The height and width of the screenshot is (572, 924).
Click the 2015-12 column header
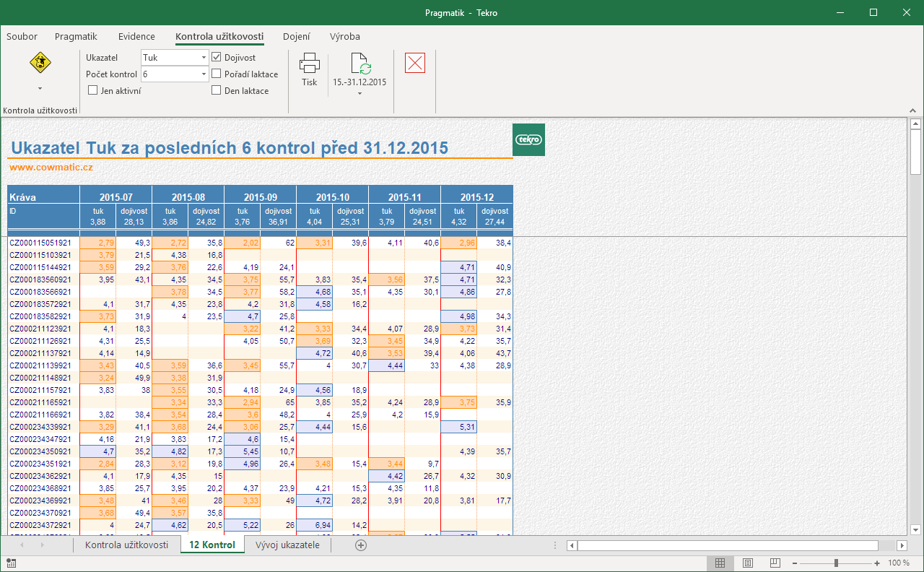(x=477, y=197)
